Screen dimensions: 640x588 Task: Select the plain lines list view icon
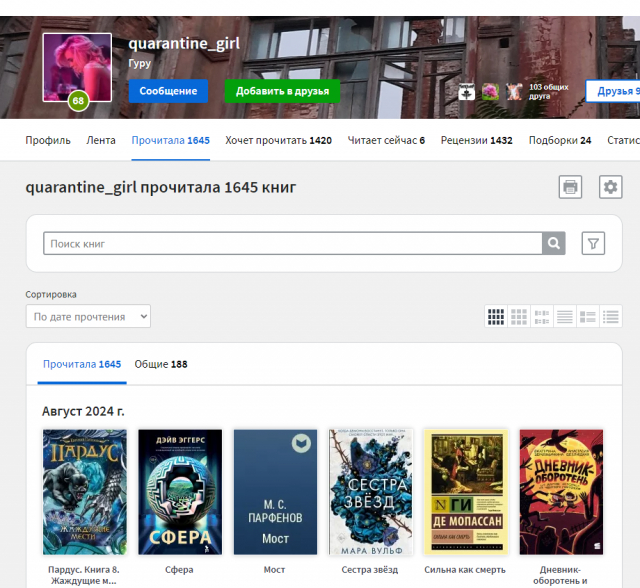click(x=565, y=316)
